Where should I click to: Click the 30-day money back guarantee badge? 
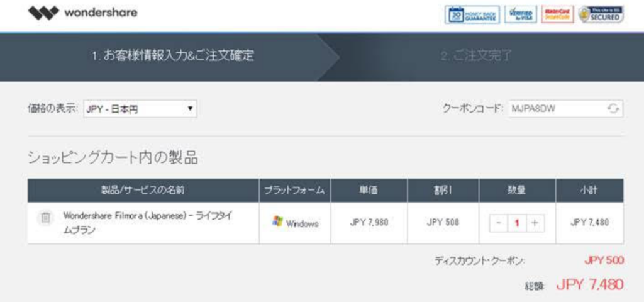(472, 14)
